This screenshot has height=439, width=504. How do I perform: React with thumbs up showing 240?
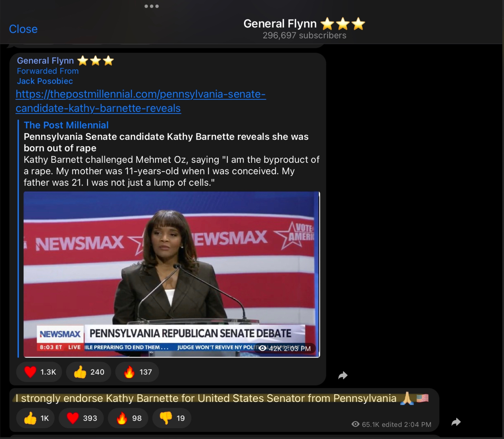(x=89, y=372)
